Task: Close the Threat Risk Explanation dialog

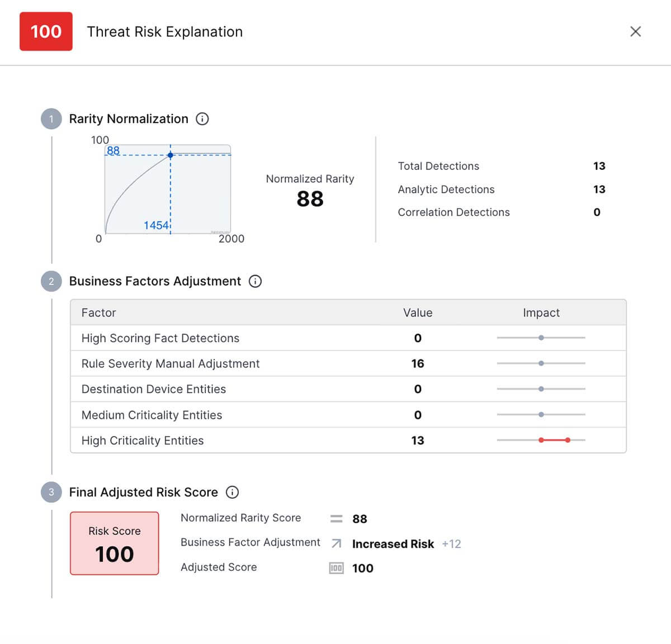Action: [635, 32]
